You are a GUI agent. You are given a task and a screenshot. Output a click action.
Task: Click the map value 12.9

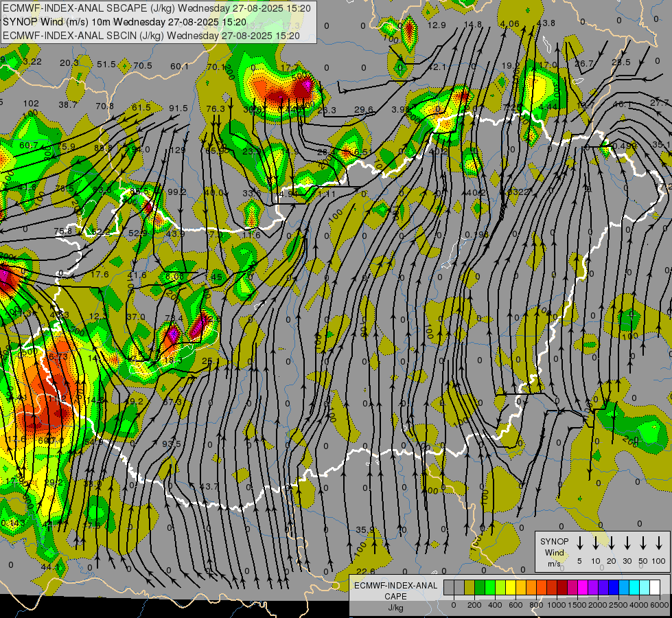437,25
